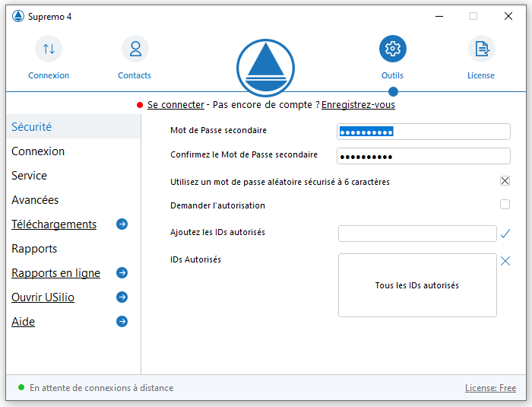The image size is (532, 407).
Task: Click the Tous les IDs autorisés list box
Action: click(x=417, y=285)
